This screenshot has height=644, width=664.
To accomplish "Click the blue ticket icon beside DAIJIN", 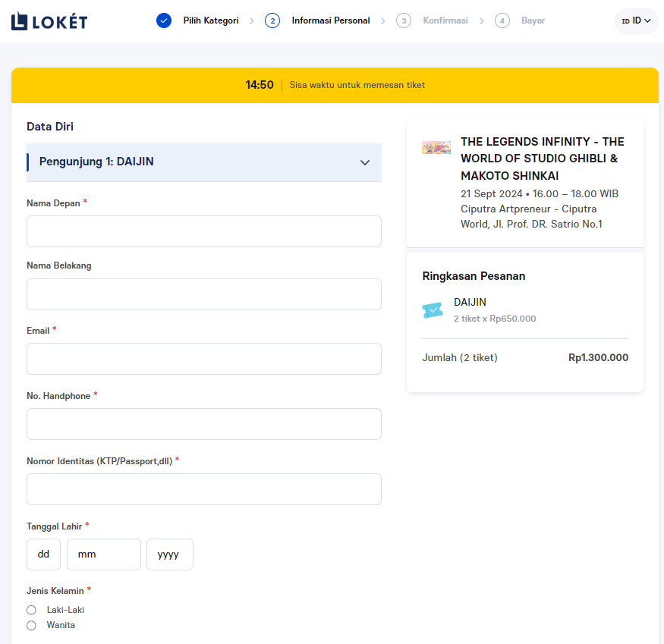I will tap(433, 310).
